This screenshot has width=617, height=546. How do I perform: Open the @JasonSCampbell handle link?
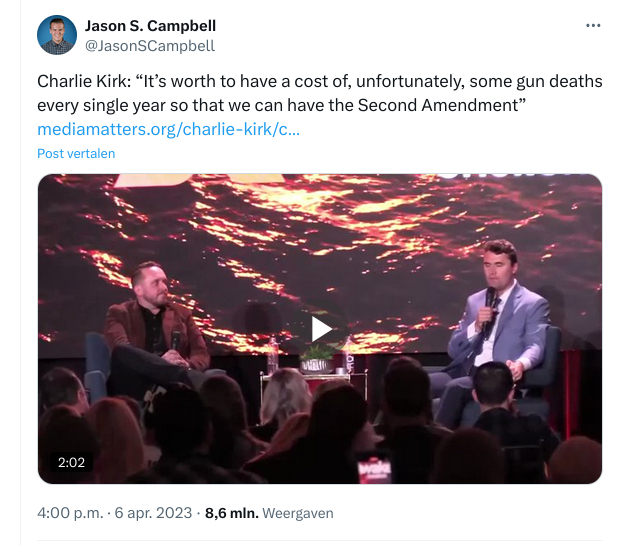click(150, 45)
